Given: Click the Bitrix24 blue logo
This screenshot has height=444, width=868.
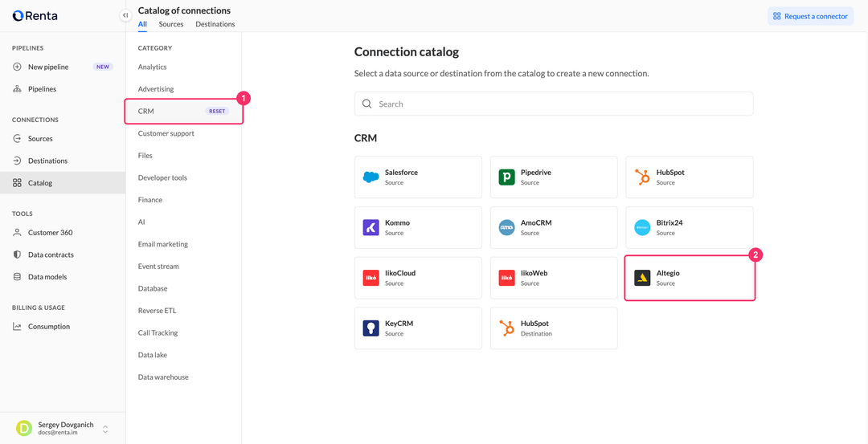Looking at the screenshot, I should [642, 227].
